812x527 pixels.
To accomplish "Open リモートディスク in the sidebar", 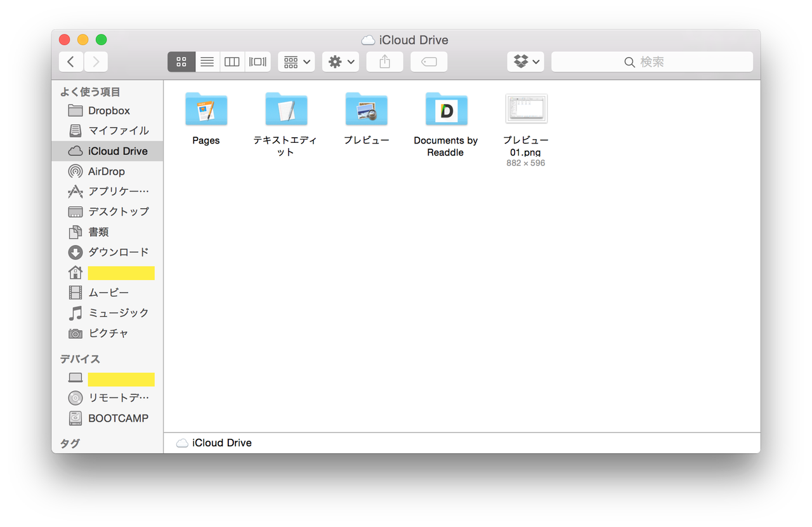I will (x=108, y=398).
